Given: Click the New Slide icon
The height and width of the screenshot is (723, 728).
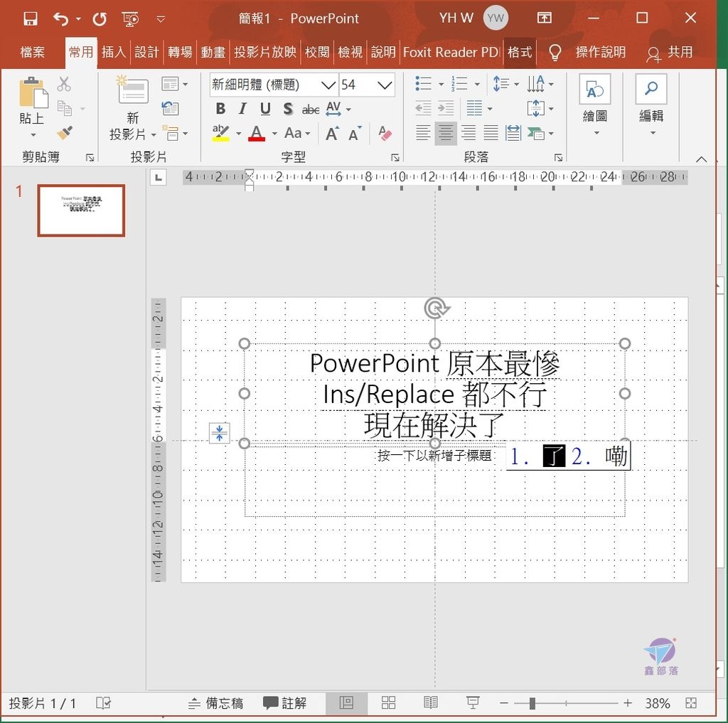Looking at the screenshot, I should click(133, 89).
